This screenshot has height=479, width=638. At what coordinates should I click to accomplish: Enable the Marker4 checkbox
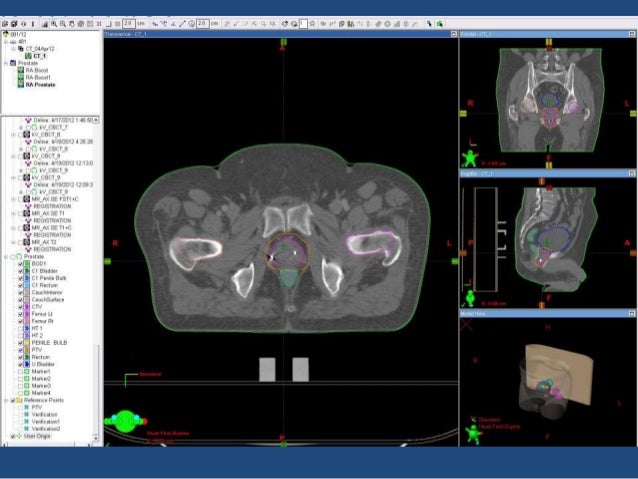click(20, 393)
